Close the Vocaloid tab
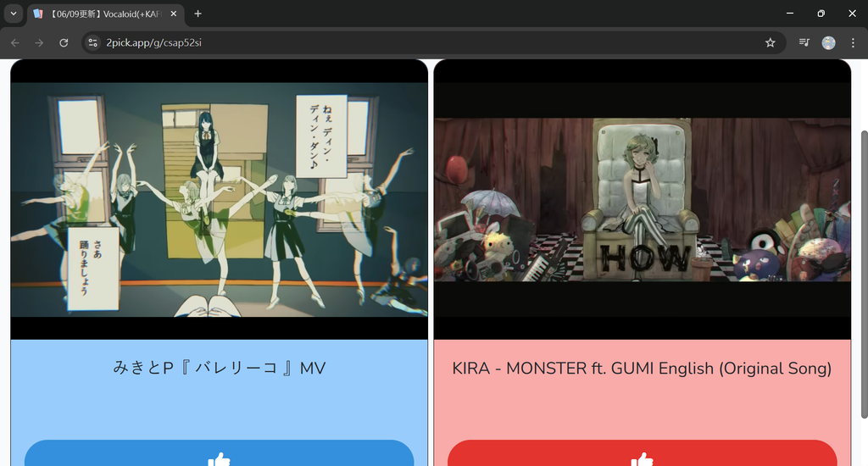This screenshot has width=868, height=466. click(174, 14)
